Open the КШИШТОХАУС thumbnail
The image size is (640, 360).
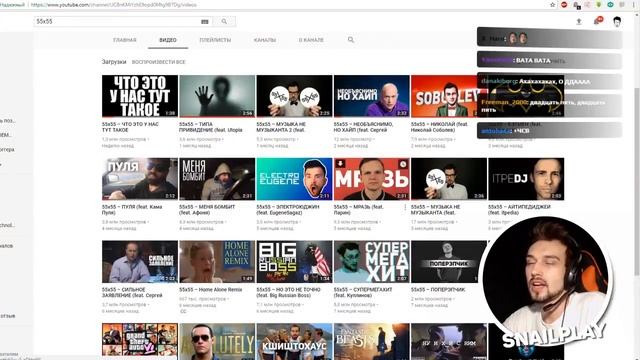coord(294,341)
